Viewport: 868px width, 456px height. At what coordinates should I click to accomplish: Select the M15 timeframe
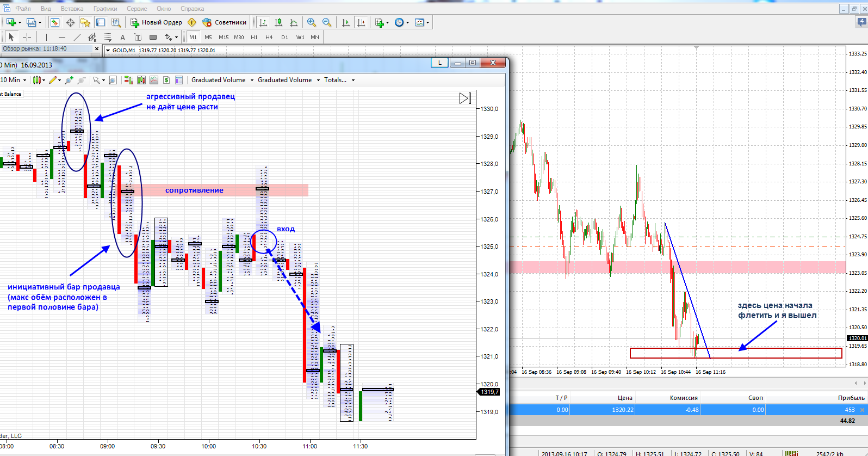(x=224, y=37)
